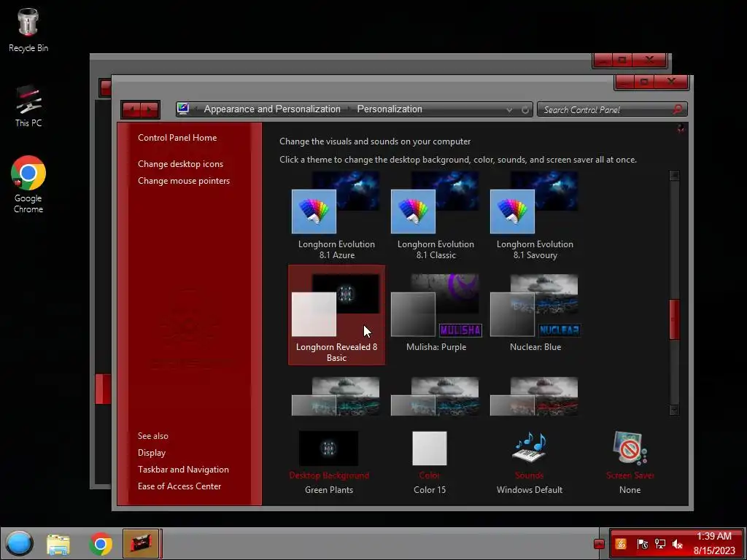Go back with the navigation arrow
This screenshot has height=560, width=747.
[x=131, y=110]
